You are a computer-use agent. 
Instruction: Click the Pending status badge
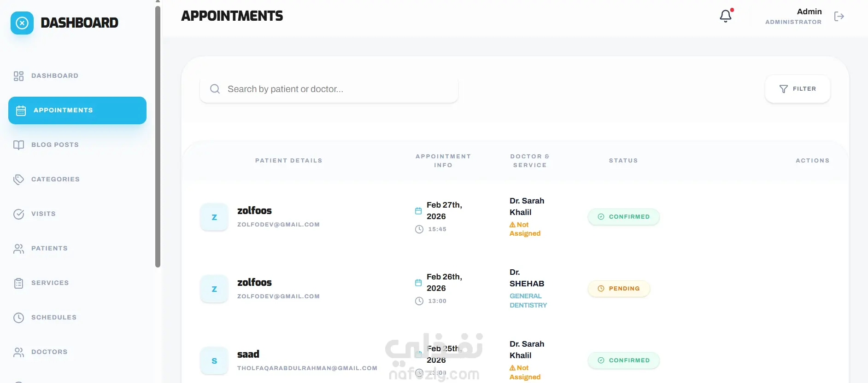tap(619, 289)
